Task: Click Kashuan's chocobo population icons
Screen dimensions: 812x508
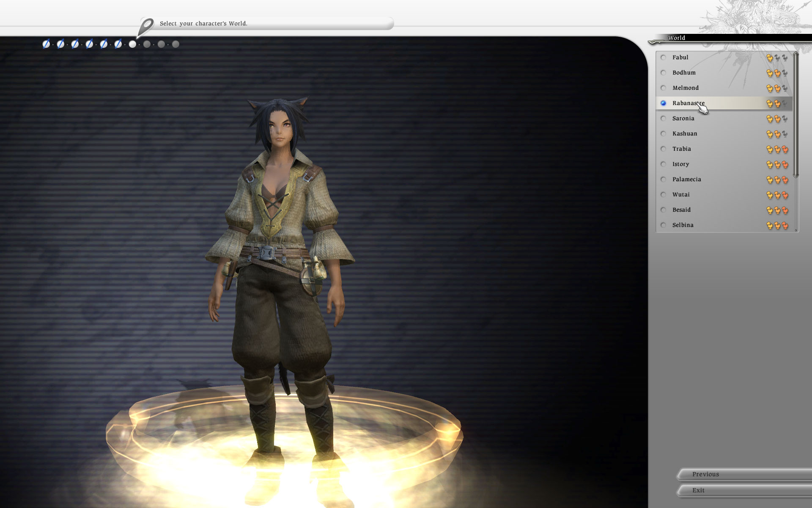Action: pos(777,134)
